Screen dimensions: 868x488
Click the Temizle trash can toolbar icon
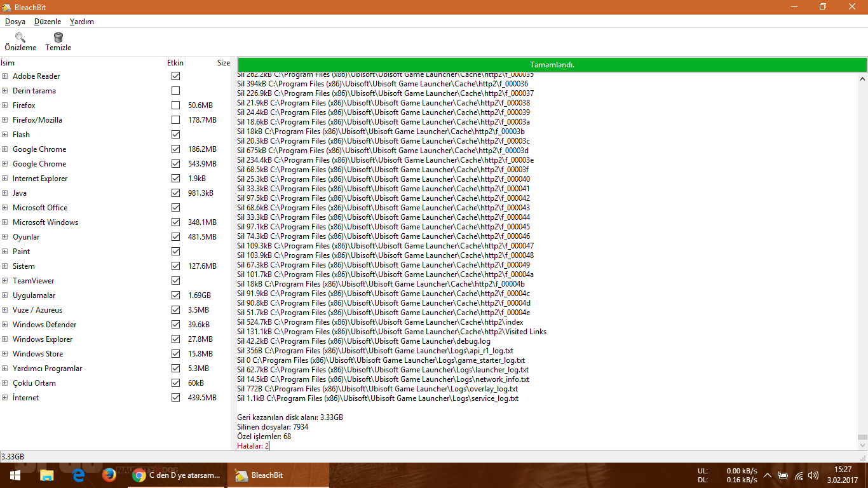[x=58, y=37]
